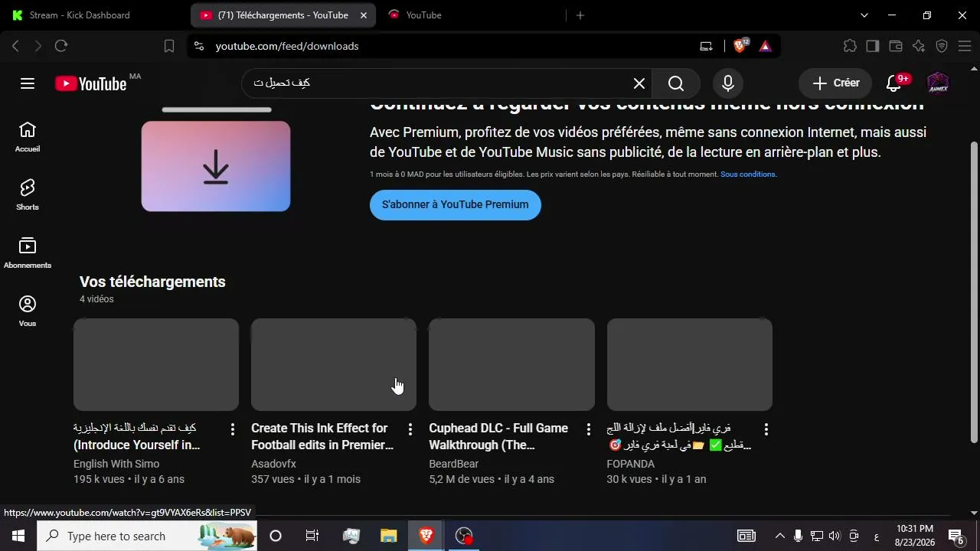The image size is (980, 551).
Task: Open Brave Rewards triangle icon
Action: [x=765, y=46]
